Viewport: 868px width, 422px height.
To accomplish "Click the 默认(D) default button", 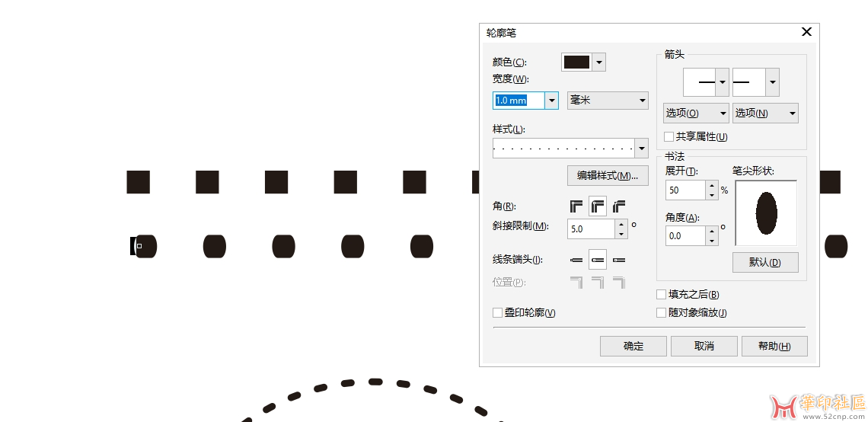I will point(765,263).
